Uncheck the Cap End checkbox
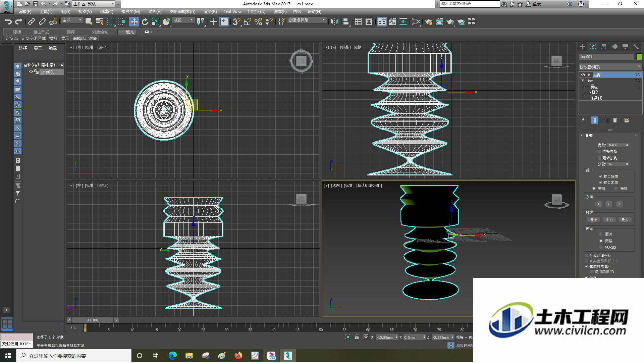This screenshot has height=363, width=644. pyautogui.click(x=600, y=183)
